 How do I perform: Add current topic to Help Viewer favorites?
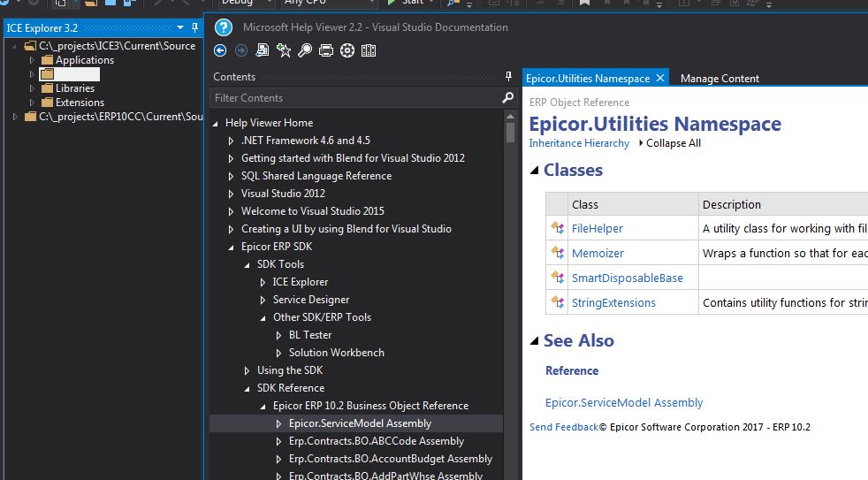pyautogui.click(x=284, y=50)
